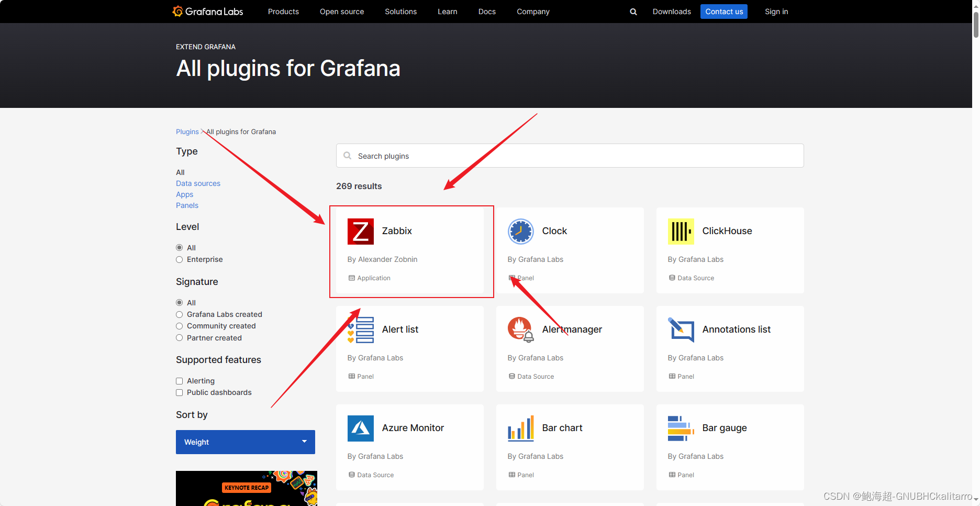Screen dimensions: 980x506
Task: Open the Docs menu
Action: point(487,12)
